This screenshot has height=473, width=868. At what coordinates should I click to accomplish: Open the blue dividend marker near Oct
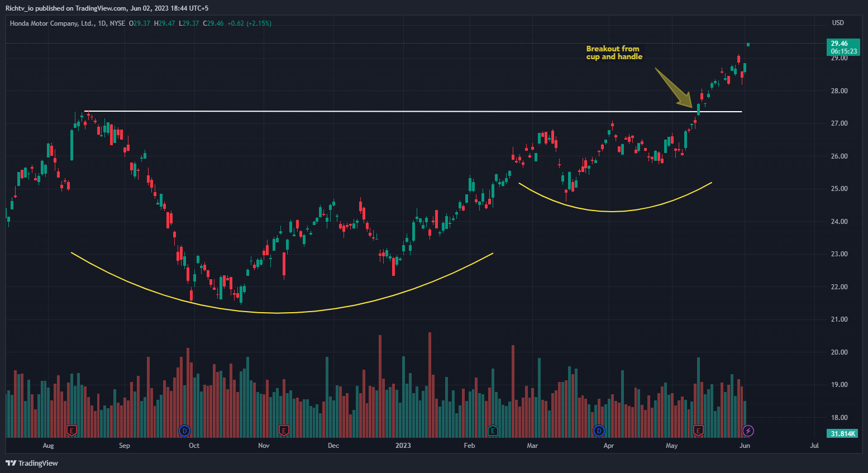point(184,431)
